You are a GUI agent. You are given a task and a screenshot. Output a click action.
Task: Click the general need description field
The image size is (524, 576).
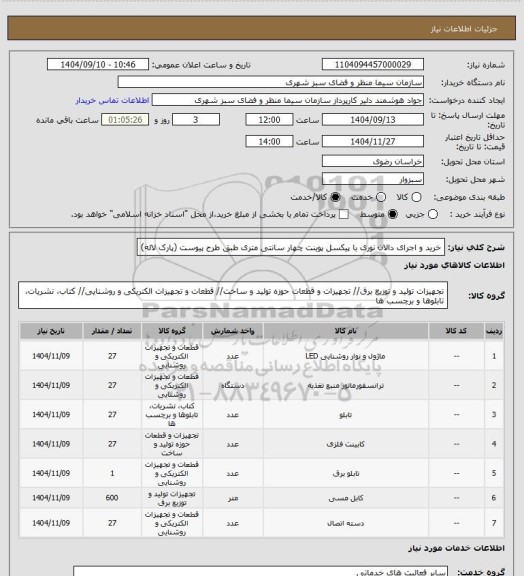[291, 248]
